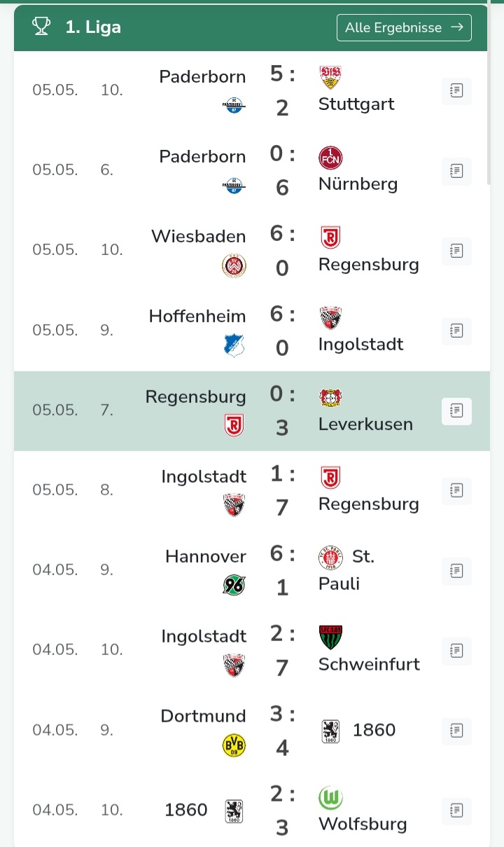Open match report for Hoffenheim vs Ingolstadt
This screenshot has width=504, height=847.
456,330
